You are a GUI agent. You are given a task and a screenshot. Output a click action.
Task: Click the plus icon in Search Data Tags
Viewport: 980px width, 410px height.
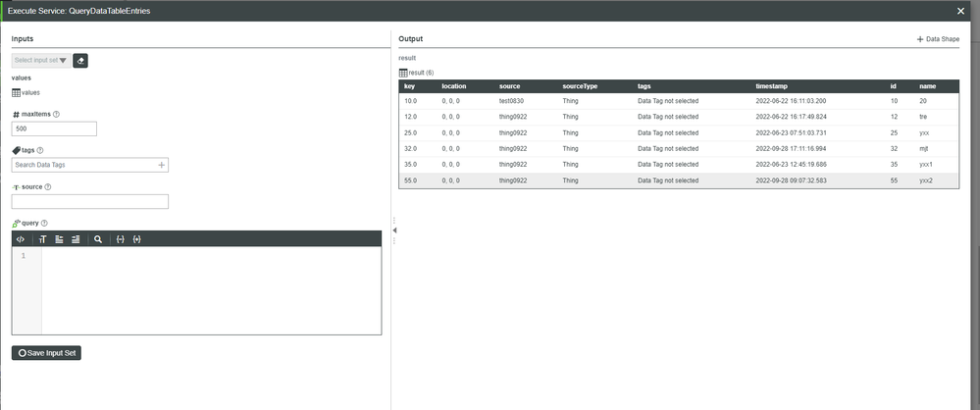coord(161,165)
